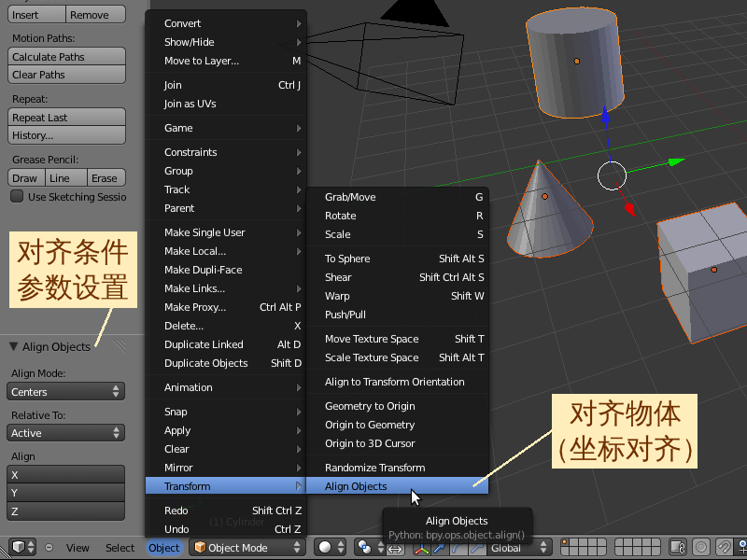Choose Delete... from the Object menu
Viewport: 747px width, 560px height.
coord(226,326)
